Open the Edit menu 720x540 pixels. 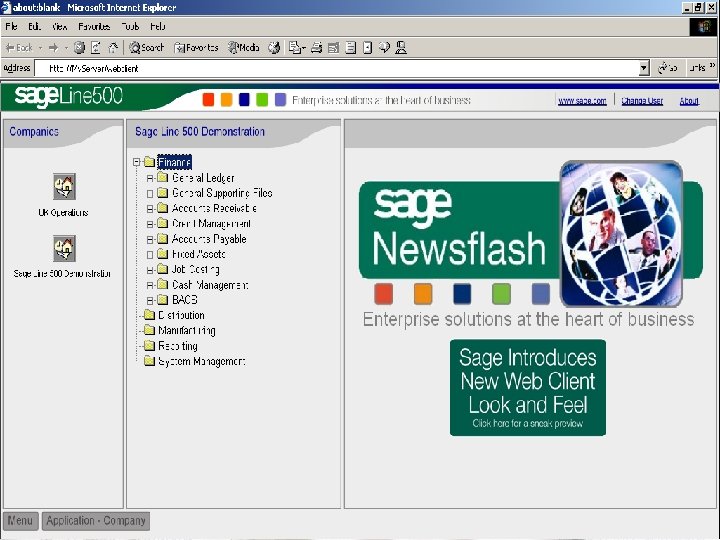tap(34, 27)
